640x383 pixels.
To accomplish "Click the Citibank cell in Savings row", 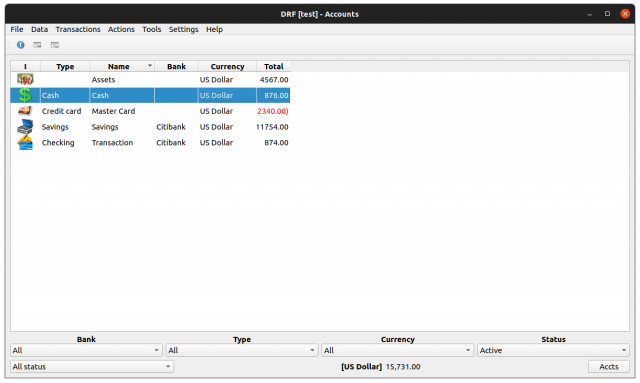I will [171, 127].
